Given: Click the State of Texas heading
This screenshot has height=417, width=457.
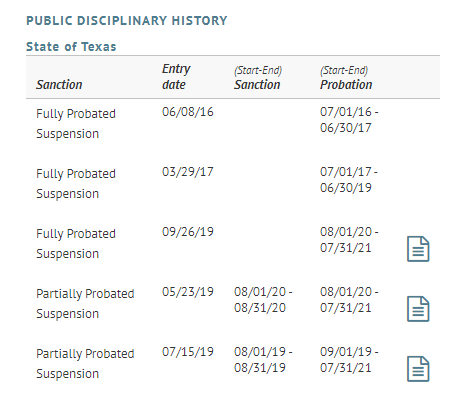Looking at the screenshot, I should 71,47.
